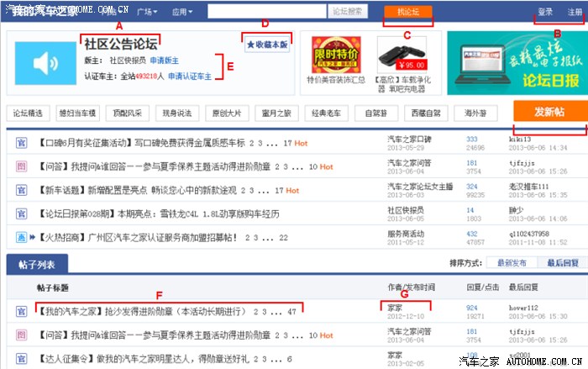Click the 官 icon beside 【达人征集令】 thread
588x369 pixels.
click(x=21, y=359)
